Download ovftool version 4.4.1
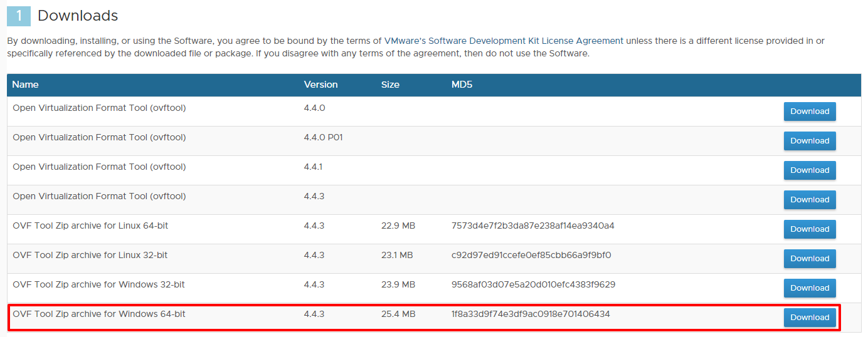 (810, 170)
